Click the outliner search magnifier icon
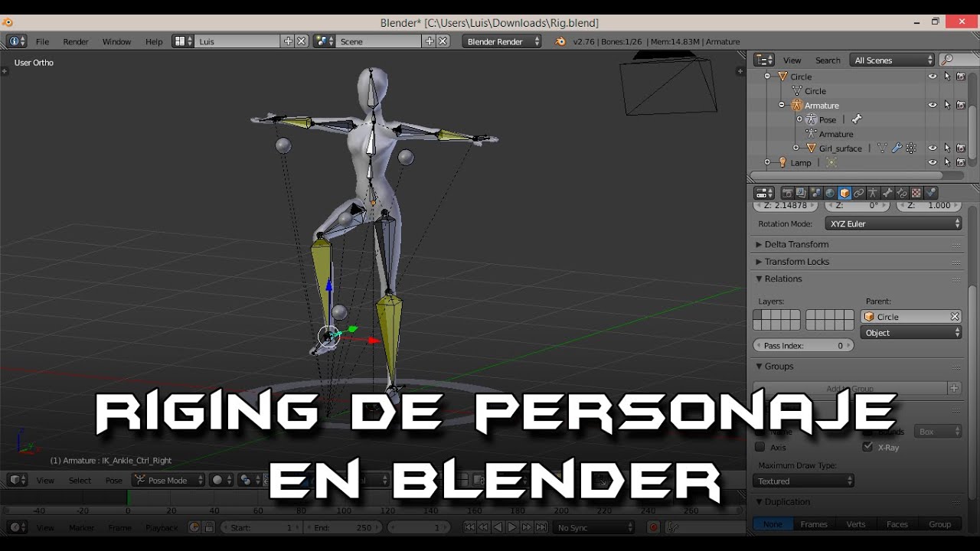 (x=948, y=60)
